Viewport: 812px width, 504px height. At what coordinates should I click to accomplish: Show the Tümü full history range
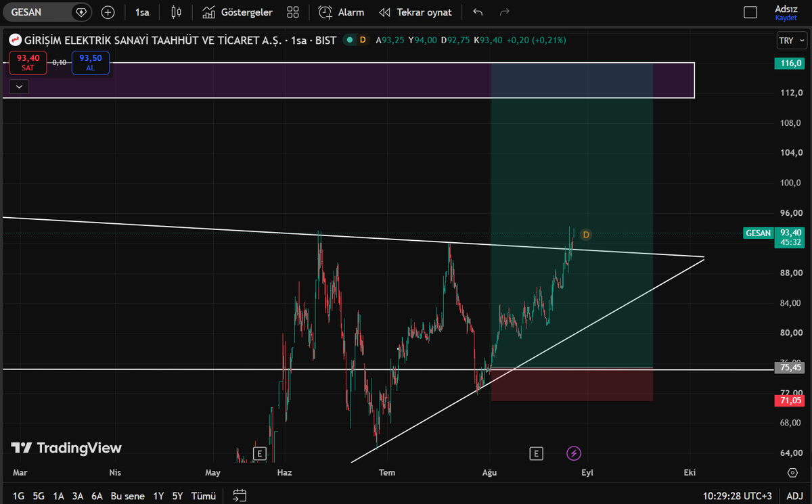(202, 496)
